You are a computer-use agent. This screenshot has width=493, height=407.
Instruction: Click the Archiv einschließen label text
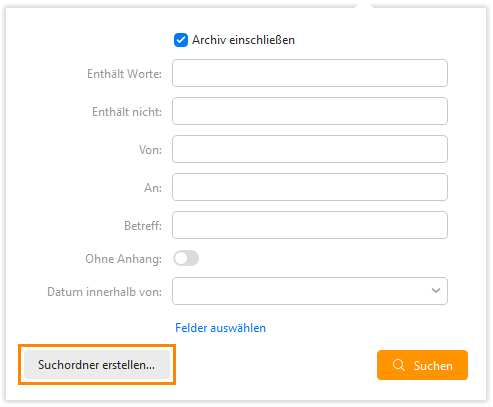point(243,40)
